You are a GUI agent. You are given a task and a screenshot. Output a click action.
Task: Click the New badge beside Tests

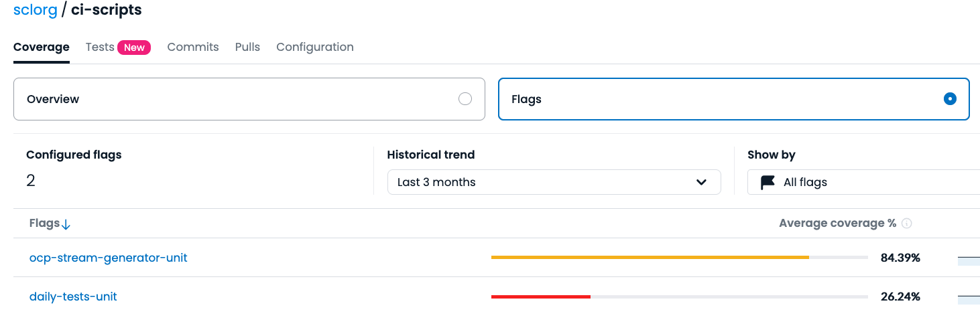[134, 48]
